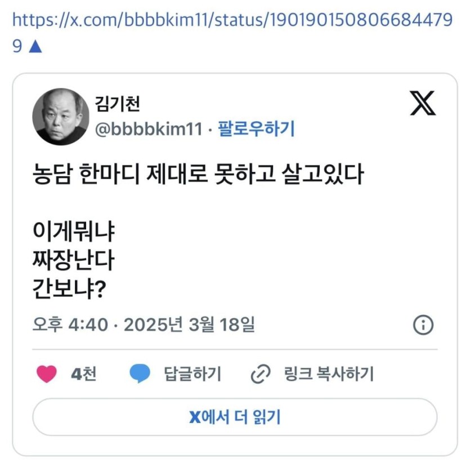
Task: Open the @bbbbkim11 handle
Action: [x=149, y=130]
